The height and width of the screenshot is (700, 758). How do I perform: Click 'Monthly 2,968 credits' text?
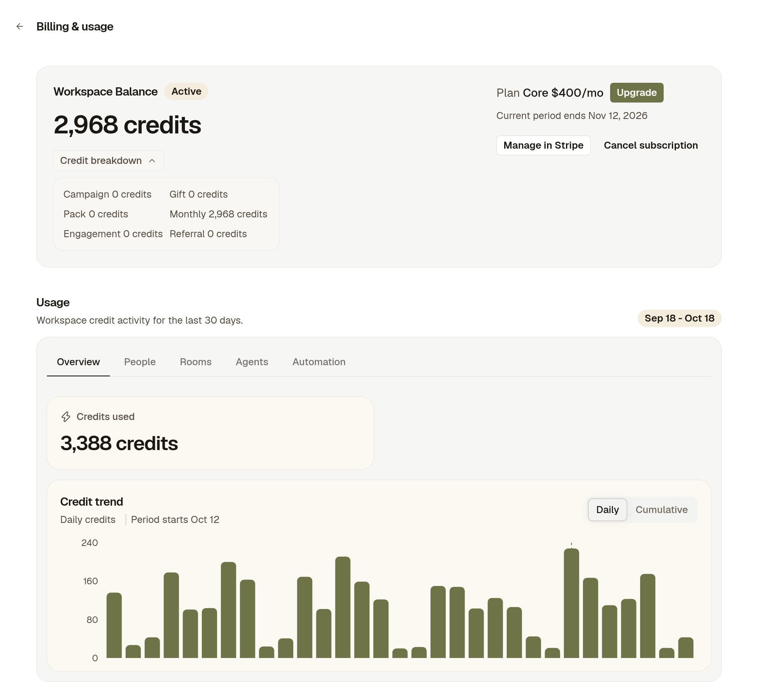(x=218, y=214)
